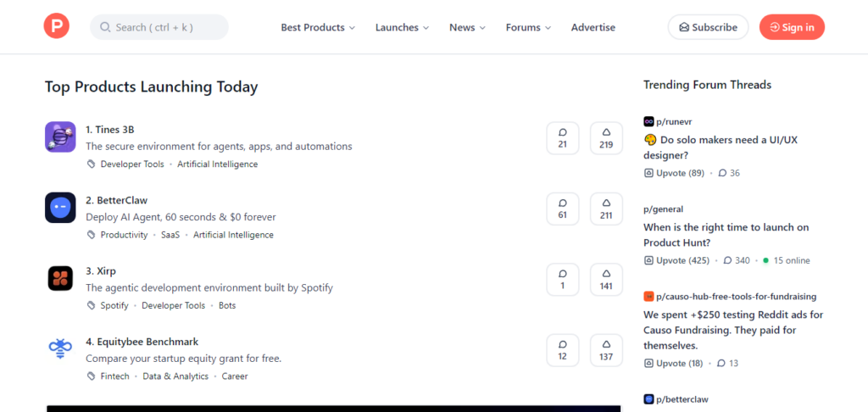The height and width of the screenshot is (412, 868).
Task: Click the p/betterclaw forum avatar icon
Action: pos(648,399)
